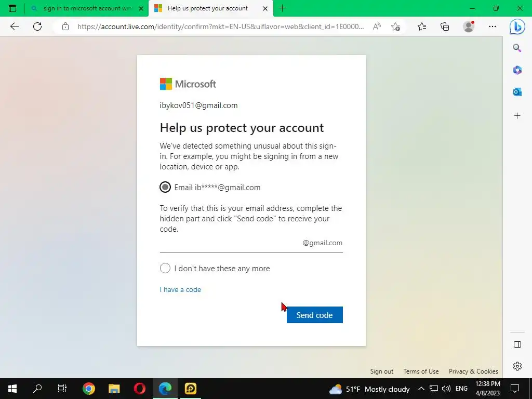The image size is (532, 399).
Task: Open volume control tray icon
Action: pos(446,389)
